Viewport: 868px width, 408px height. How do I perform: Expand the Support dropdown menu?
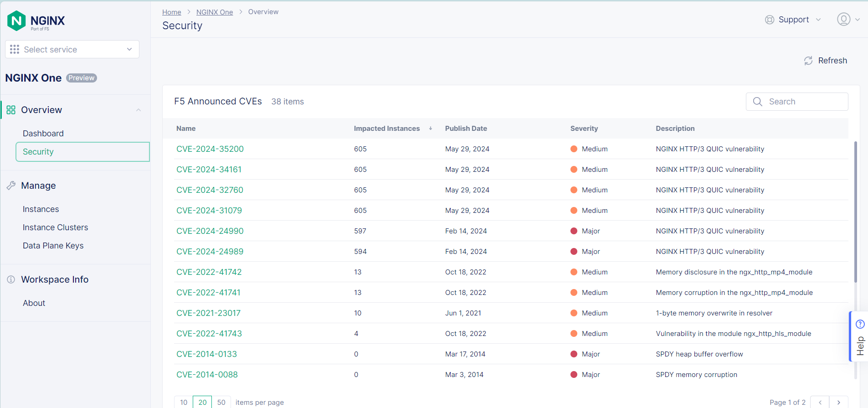click(x=818, y=20)
